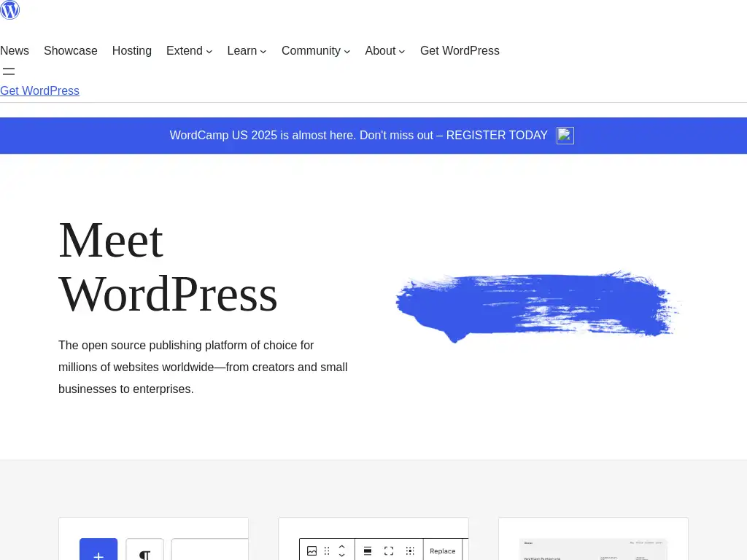
Task: Click the blue underlined Get WordPress link
Action: pos(39,91)
